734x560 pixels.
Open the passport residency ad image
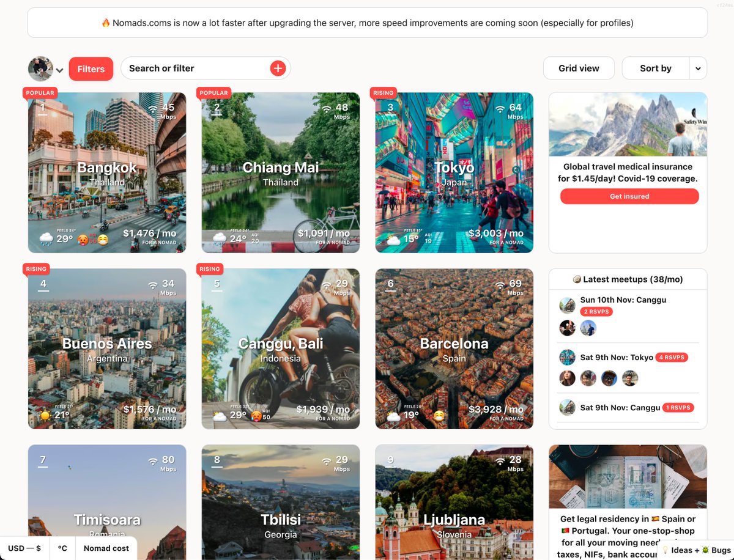coord(628,476)
